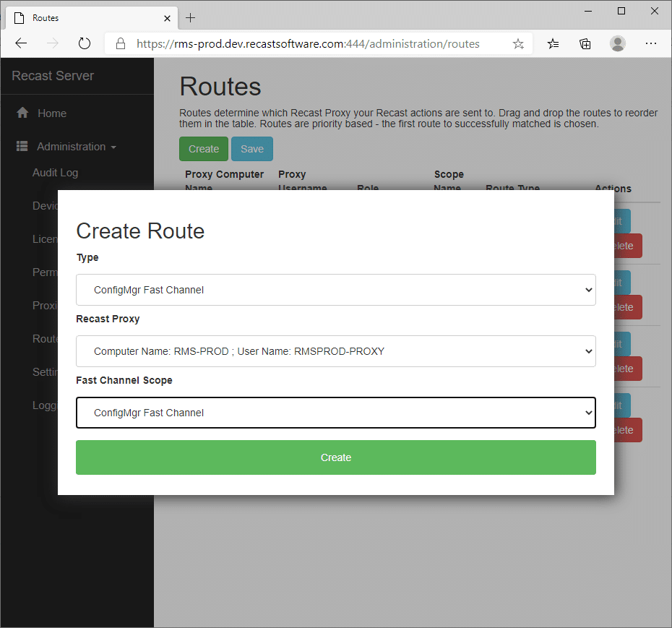The height and width of the screenshot is (628, 672).
Task: Open the route Type dropdown
Action: (336, 290)
